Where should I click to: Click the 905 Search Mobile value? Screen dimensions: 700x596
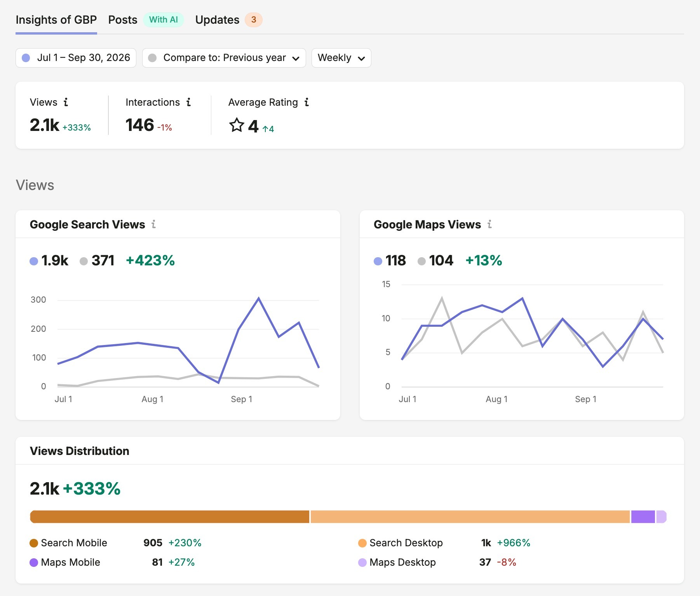[153, 543]
